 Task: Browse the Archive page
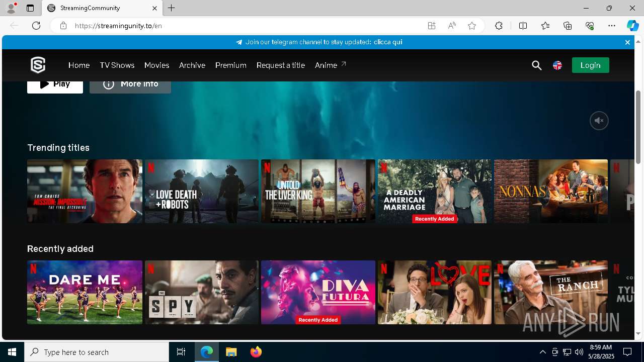click(x=192, y=65)
